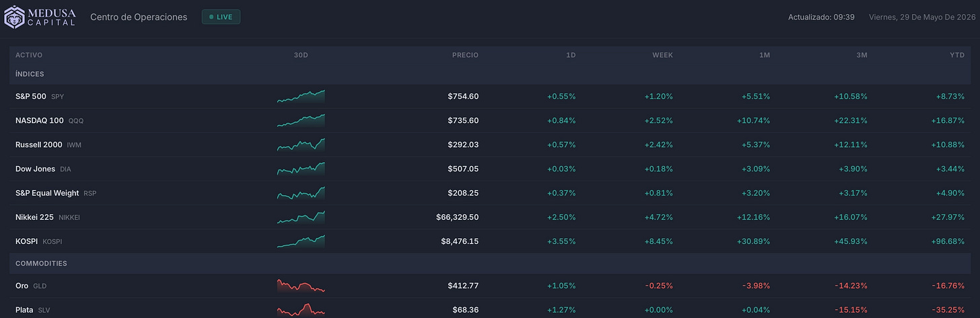Click the Russell 2000 price $292.03
The width and height of the screenshot is (980, 318).
click(463, 145)
